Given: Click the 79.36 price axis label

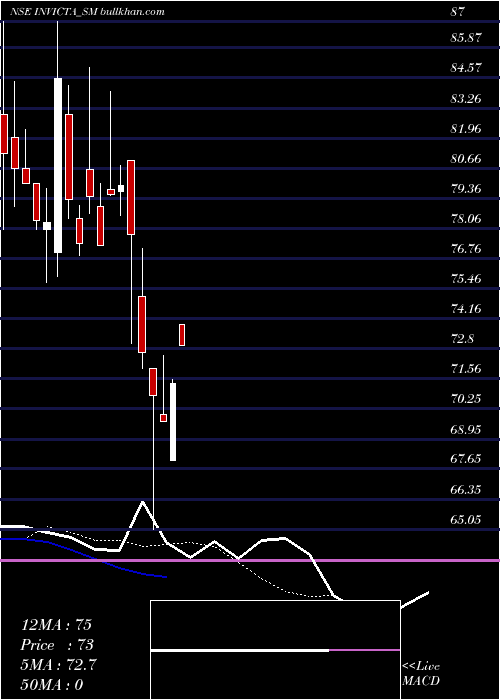Looking at the screenshot, I should click(x=466, y=188).
